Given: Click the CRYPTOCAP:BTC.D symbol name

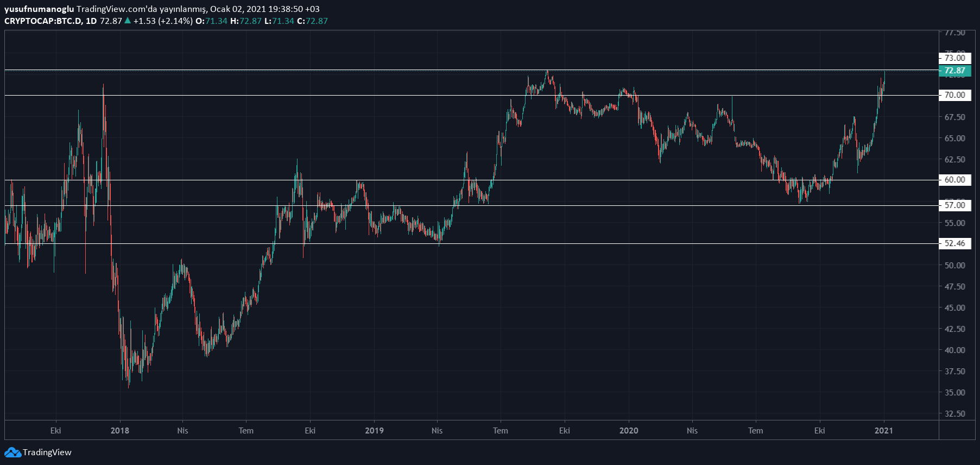Looking at the screenshot, I should point(43,21).
